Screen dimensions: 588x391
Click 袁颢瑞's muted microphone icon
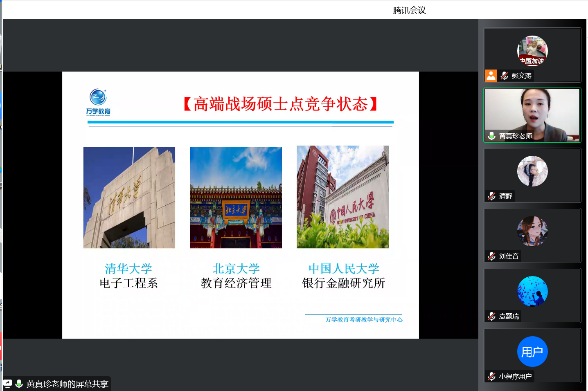coord(491,316)
